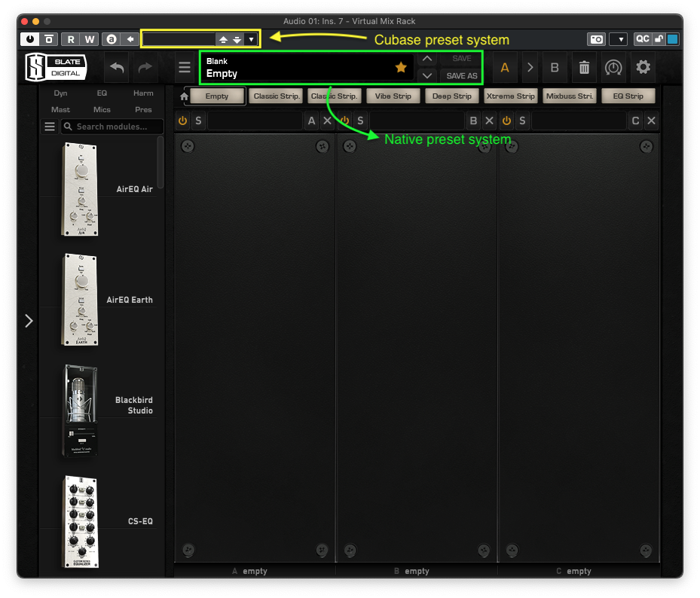Toggle power on rack slot A

pos(182,121)
